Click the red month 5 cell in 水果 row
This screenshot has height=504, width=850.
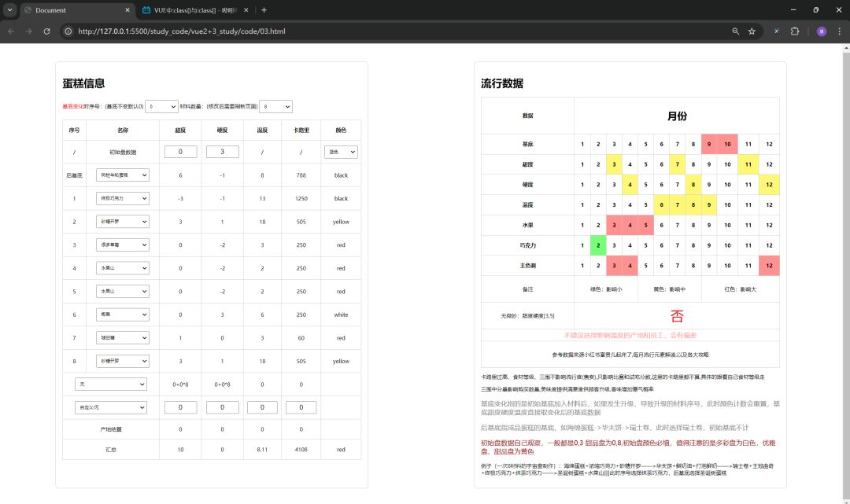pyautogui.click(x=645, y=225)
